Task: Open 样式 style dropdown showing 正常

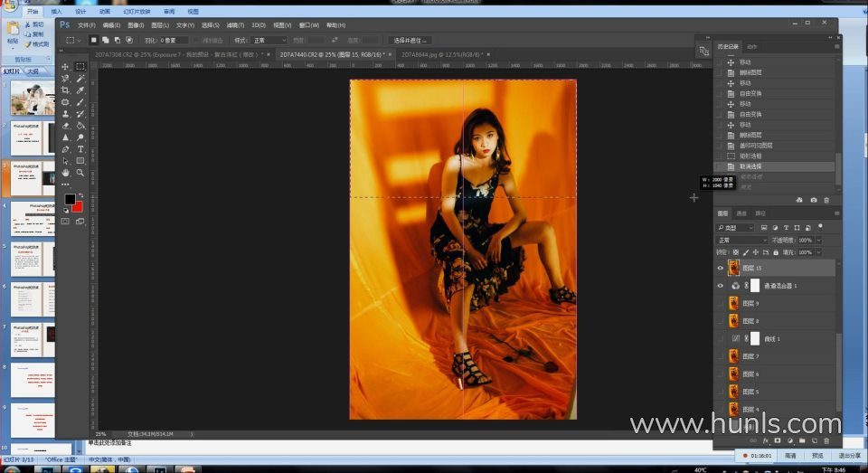Action: pos(269,41)
